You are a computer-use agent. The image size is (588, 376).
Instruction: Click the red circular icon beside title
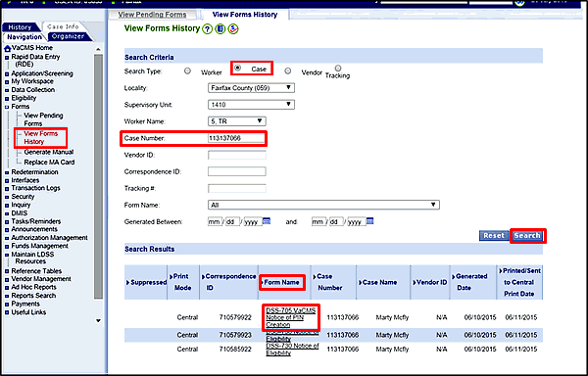(x=233, y=28)
